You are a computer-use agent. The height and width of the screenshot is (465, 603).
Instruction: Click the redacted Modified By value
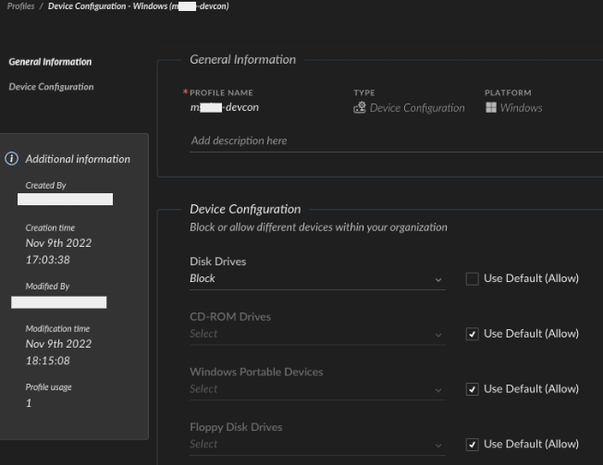(59, 302)
